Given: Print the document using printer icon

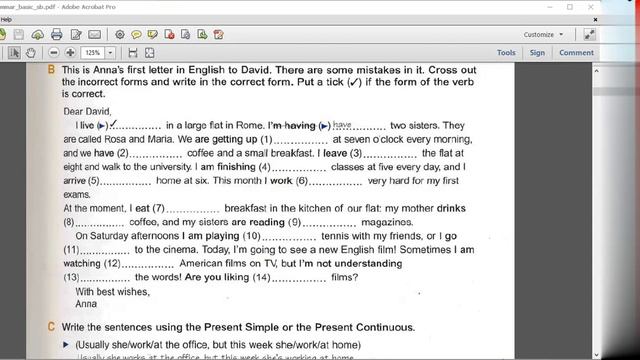Looking at the screenshot, I should coord(57,35).
